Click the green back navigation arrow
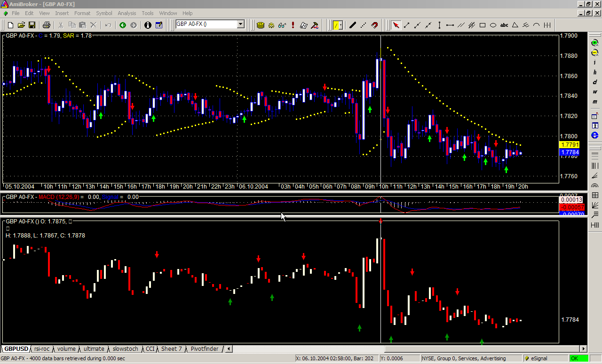Viewport: 602px width, 364px height. pyautogui.click(x=123, y=25)
